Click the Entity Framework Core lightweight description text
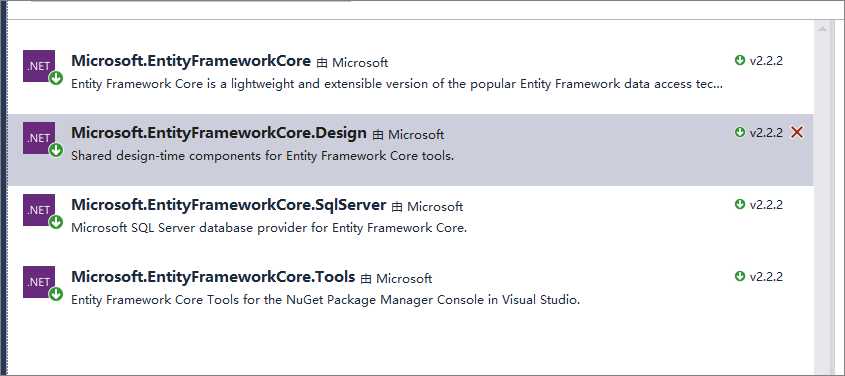 click(397, 84)
